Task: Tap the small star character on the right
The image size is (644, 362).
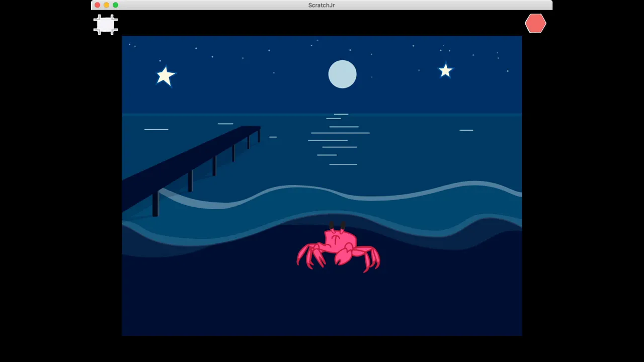Action: 445,71
